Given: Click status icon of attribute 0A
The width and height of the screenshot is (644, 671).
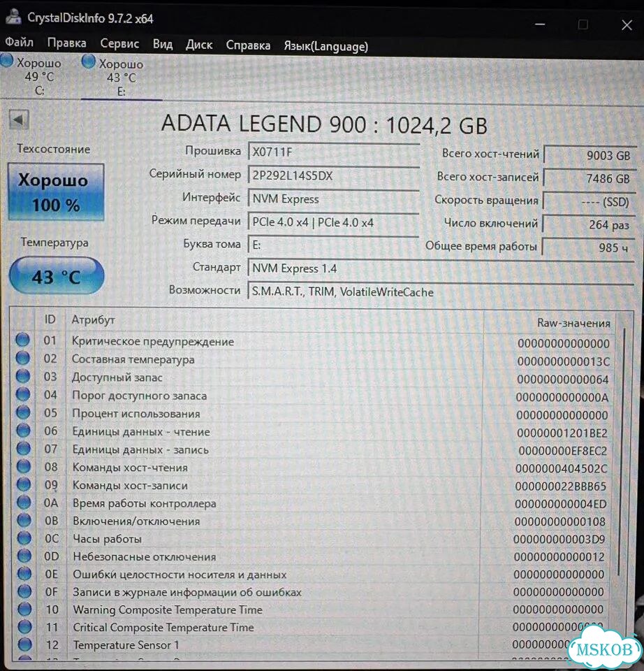Looking at the screenshot, I should [24, 502].
